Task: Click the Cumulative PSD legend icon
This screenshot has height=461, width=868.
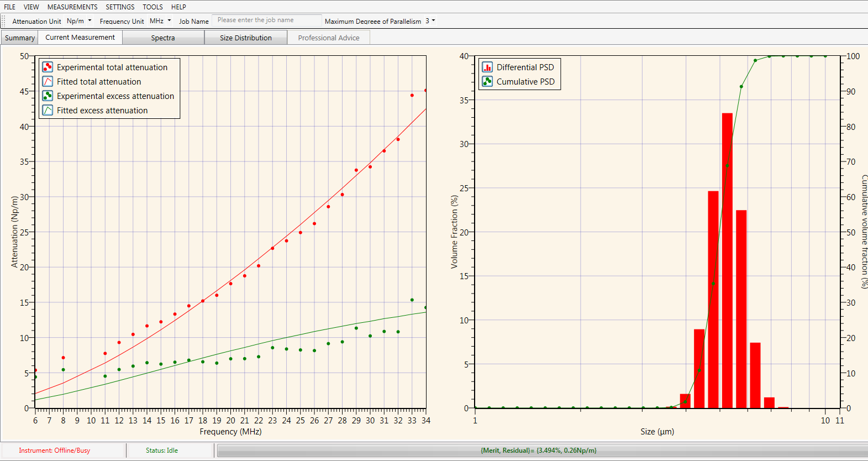Action: [x=487, y=81]
